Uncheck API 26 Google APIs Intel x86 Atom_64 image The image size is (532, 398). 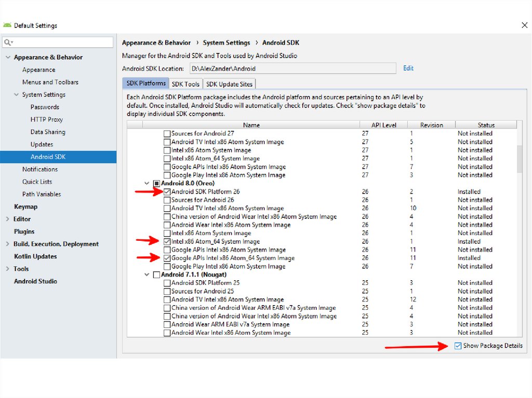point(167,258)
